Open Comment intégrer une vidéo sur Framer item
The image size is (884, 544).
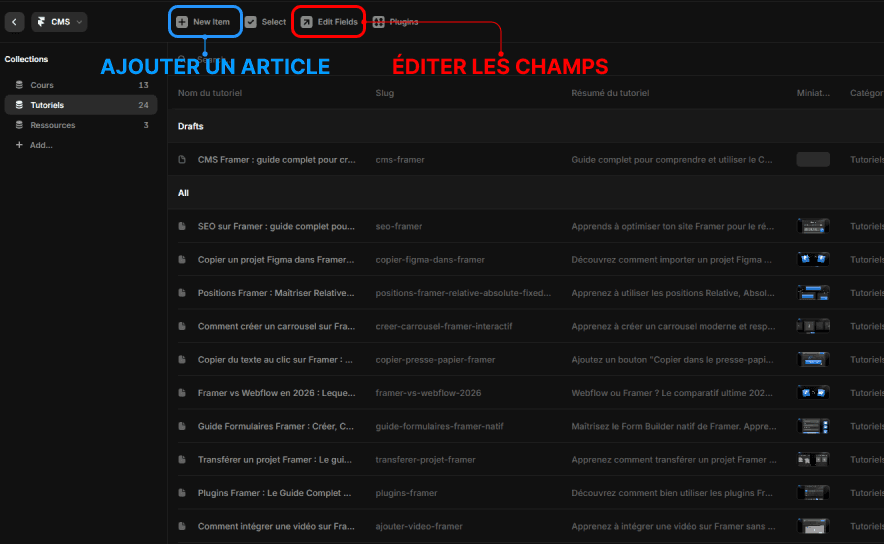coord(276,526)
